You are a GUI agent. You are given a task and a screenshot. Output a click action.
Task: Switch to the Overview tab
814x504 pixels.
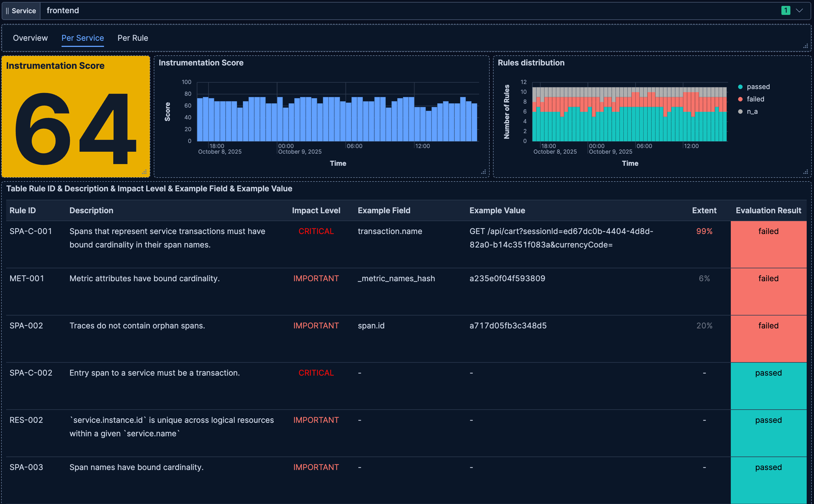pos(30,38)
